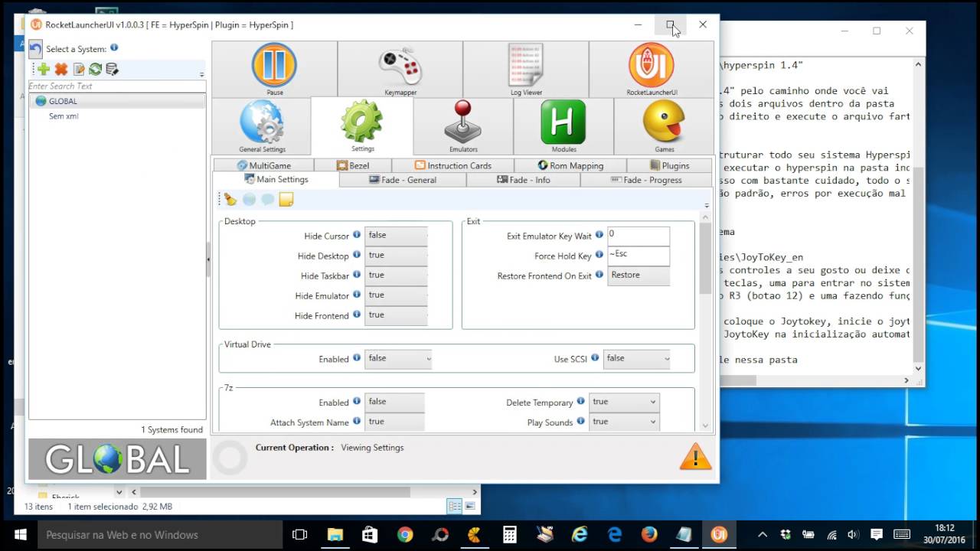Screen dimensions: 980x551
Task: Toggle the Hide Emulator true value
Action: pyautogui.click(x=396, y=295)
